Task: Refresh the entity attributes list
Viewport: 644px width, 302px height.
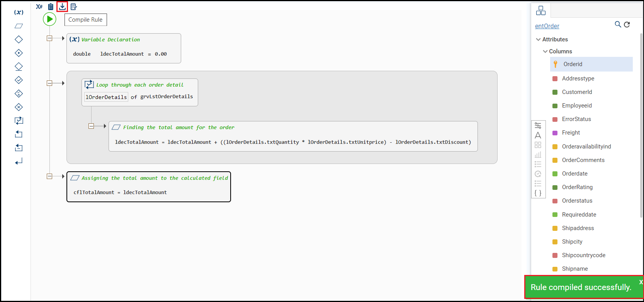Action: [x=627, y=24]
